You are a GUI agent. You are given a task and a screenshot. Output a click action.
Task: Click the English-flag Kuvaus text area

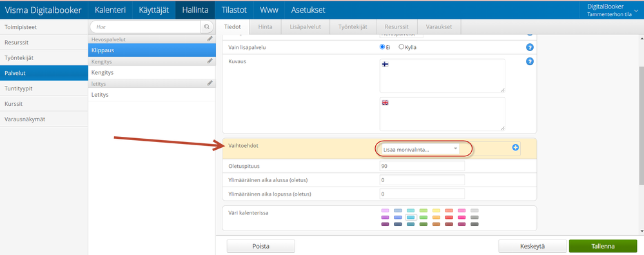tap(442, 114)
